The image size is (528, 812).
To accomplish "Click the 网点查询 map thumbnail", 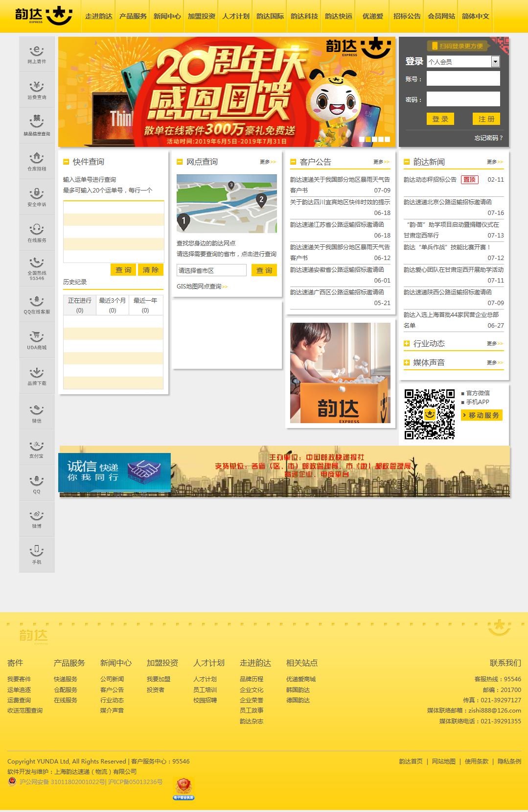I will coord(227,204).
